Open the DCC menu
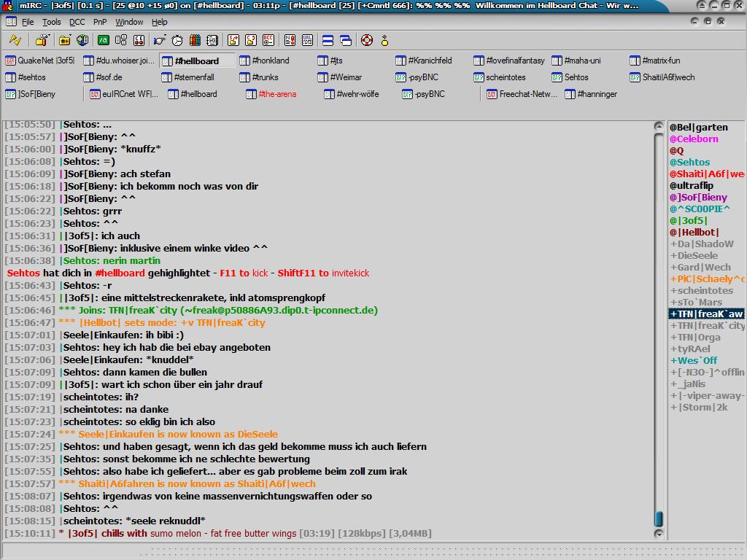 coord(77,22)
